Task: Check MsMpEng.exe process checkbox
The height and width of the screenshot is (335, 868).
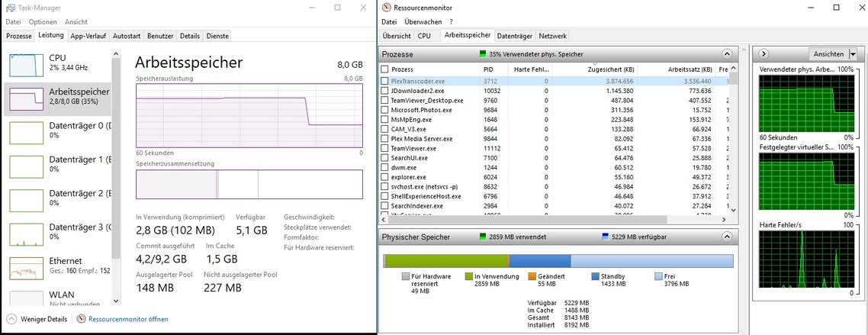Action: (x=384, y=120)
